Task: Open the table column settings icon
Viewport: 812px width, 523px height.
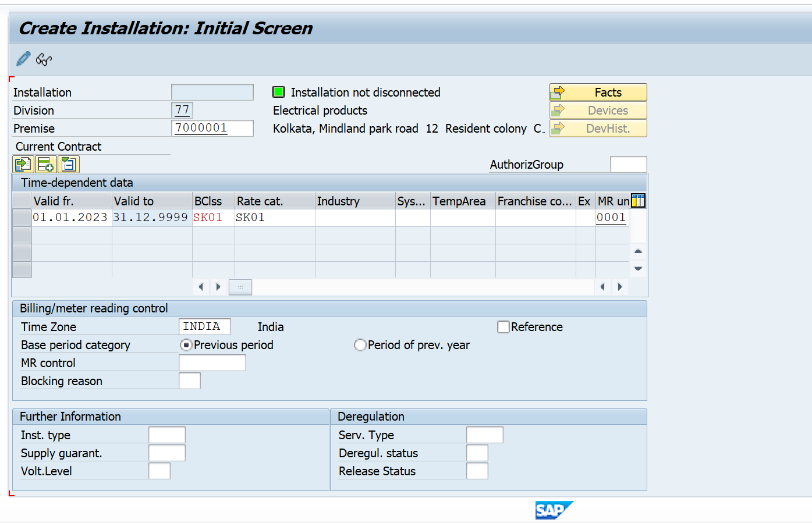Action: click(x=639, y=201)
